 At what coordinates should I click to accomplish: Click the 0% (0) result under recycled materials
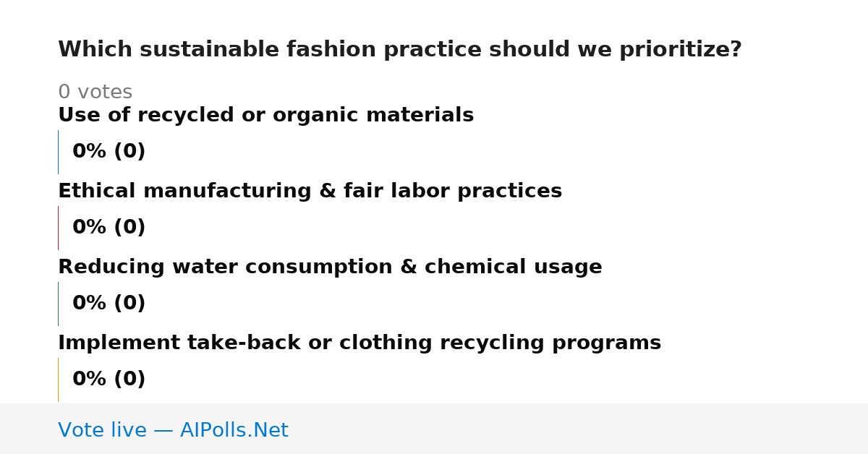(109, 152)
